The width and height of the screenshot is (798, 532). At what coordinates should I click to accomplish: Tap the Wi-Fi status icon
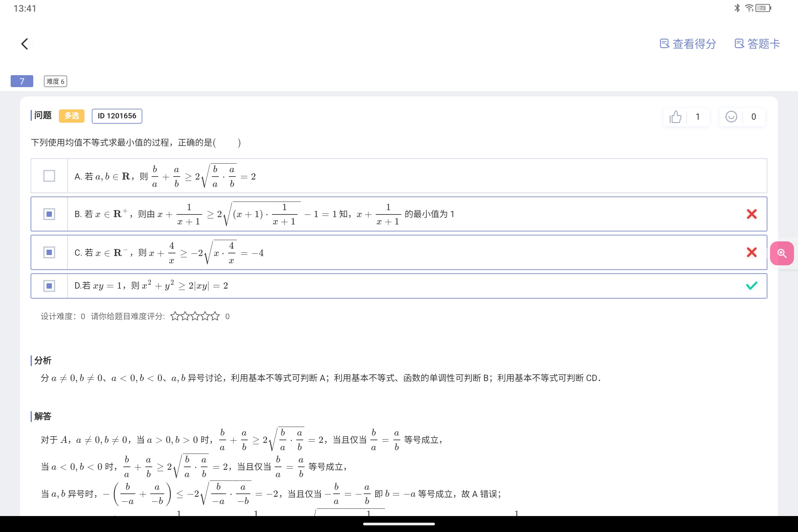click(x=749, y=8)
